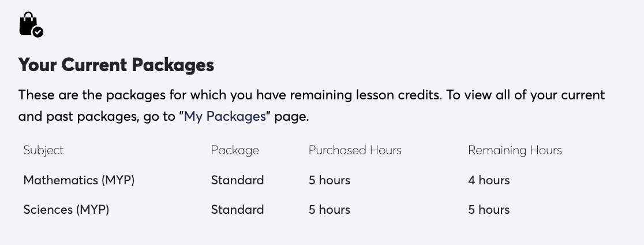Click the shopping bag checkmark icon

(x=31, y=25)
